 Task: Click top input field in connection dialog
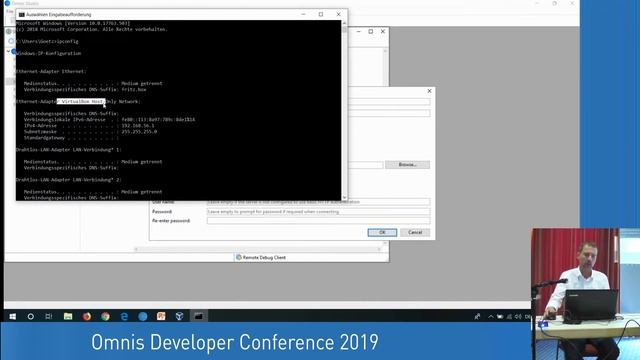point(389,101)
